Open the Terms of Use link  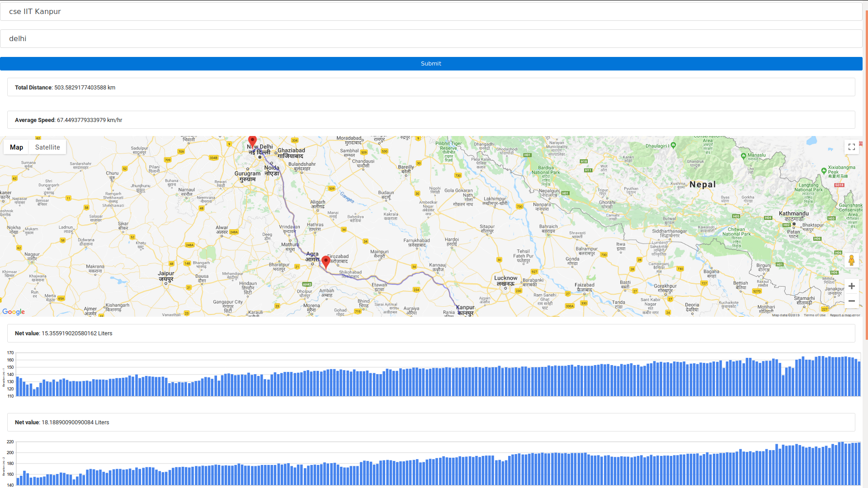click(x=814, y=315)
